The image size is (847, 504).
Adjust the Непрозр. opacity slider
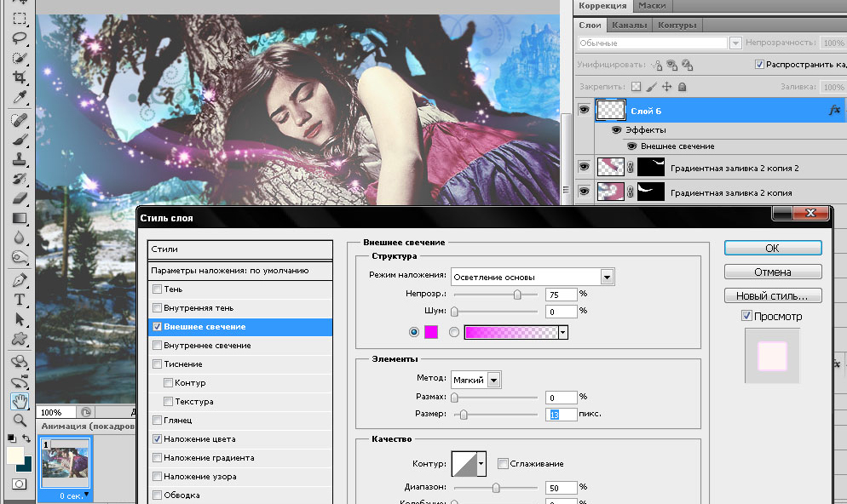click(x=517, y=295)
